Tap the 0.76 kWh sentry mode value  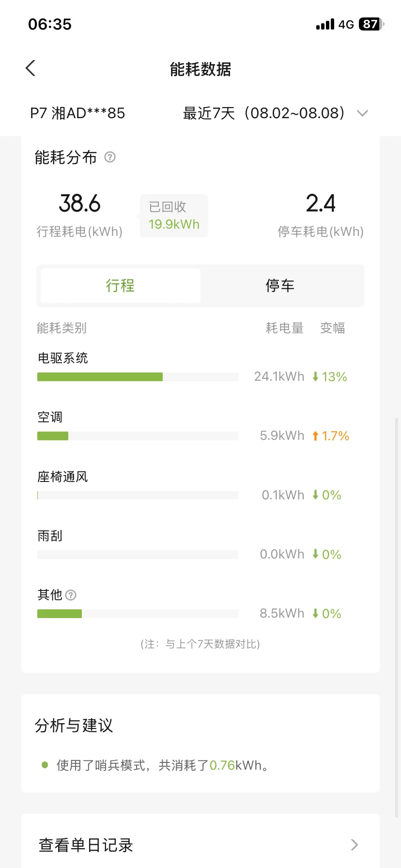point(222,765)
